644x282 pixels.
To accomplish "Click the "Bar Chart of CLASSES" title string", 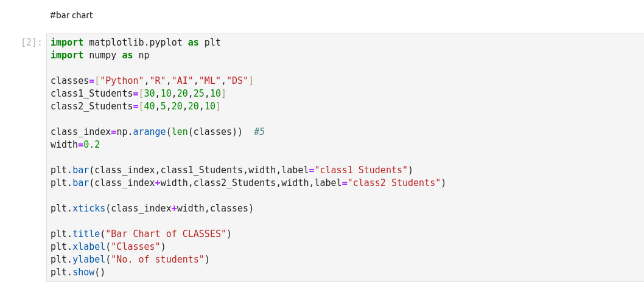I will [x=166, y=234].
